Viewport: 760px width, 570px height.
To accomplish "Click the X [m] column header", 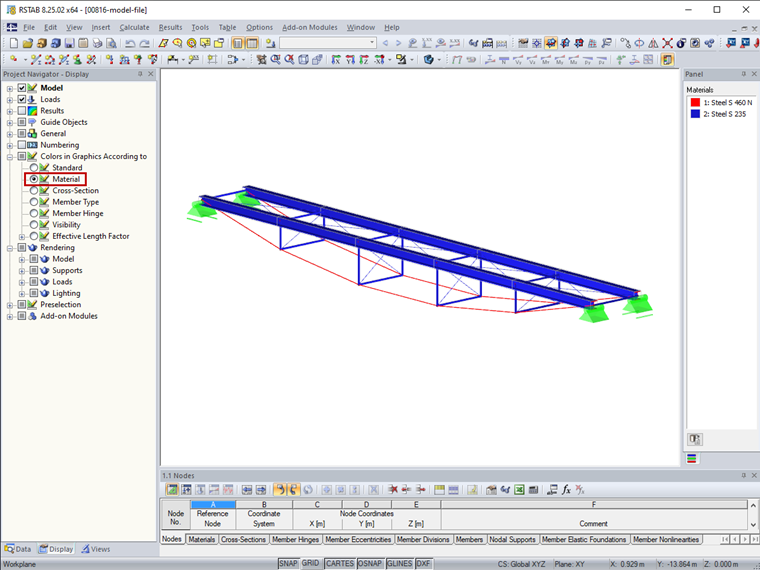I will click(317, 524).
